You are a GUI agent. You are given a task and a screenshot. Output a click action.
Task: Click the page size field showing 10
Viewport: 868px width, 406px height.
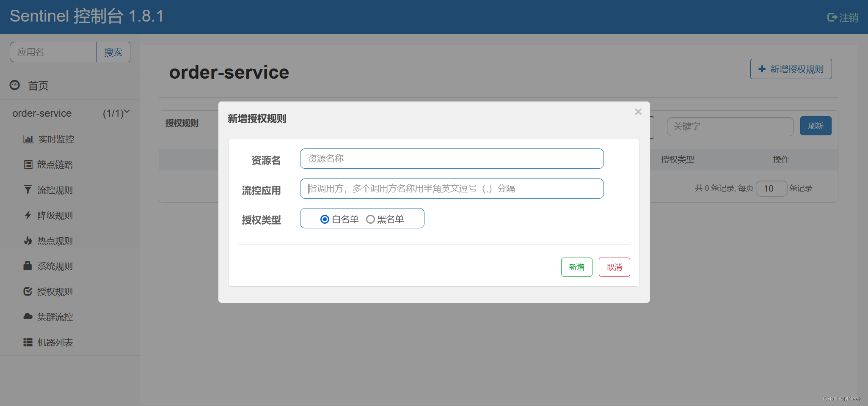click(x=772, y=188)
